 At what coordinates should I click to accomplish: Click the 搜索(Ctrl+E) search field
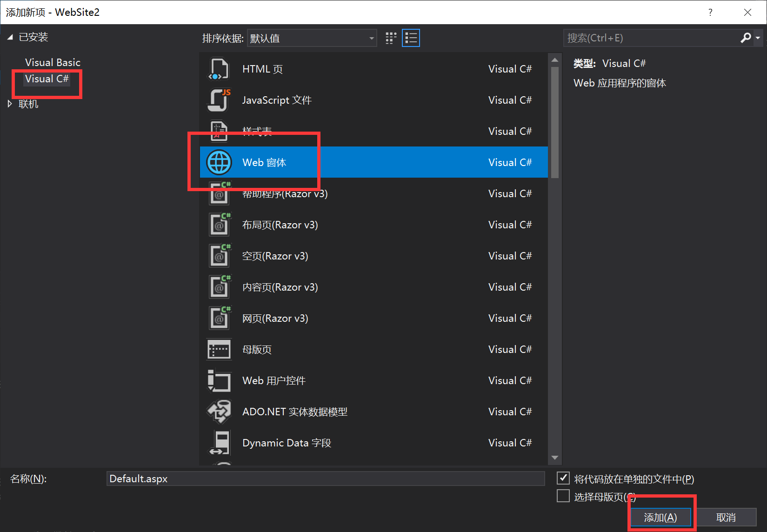click(x=651, y=38)
